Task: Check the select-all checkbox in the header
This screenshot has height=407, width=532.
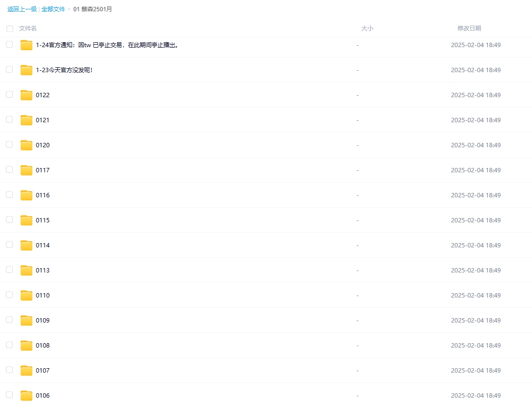Action: 9,28
